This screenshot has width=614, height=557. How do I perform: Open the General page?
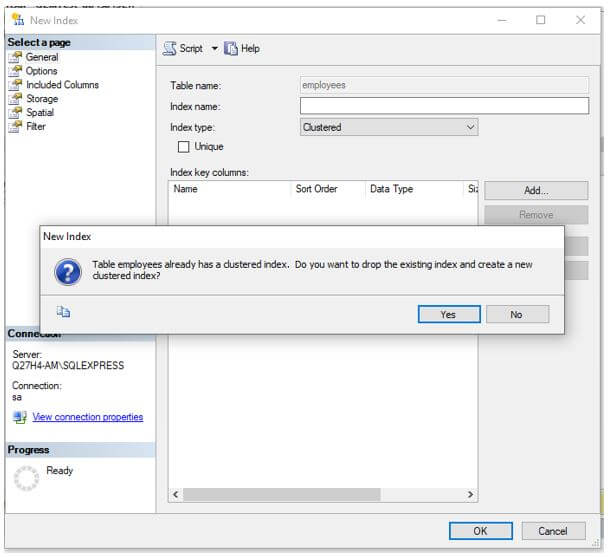click(x=42, y=57)
